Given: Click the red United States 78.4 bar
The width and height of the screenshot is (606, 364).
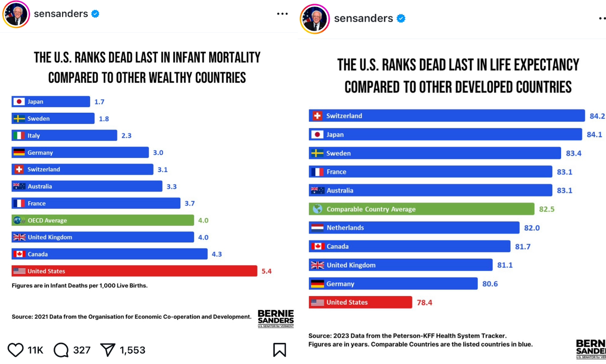Looking at the screenshot, I should [360, 302].
